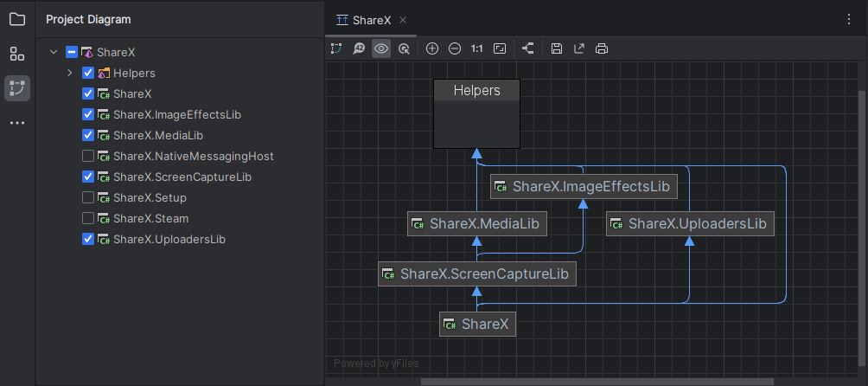Screen dimensions: 868x386
Task: Click the horizontal scrollbar under the diagram
Action: pos(597,381)
